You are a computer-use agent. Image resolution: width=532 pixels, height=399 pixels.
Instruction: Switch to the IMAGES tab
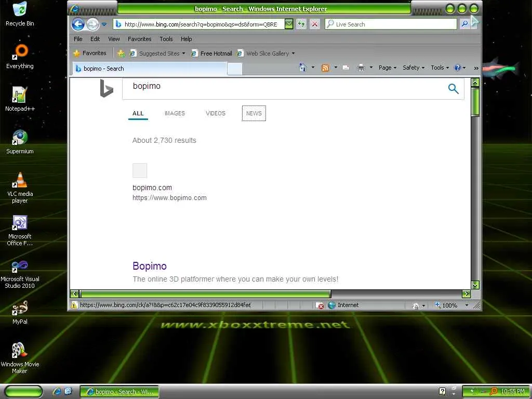(x=175, y=113)
